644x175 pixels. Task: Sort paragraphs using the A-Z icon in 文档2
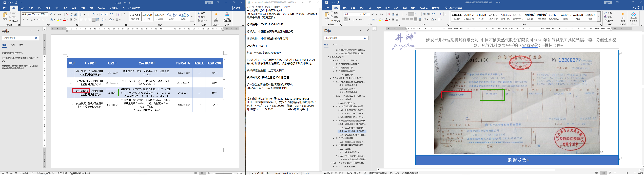[119, 14]
